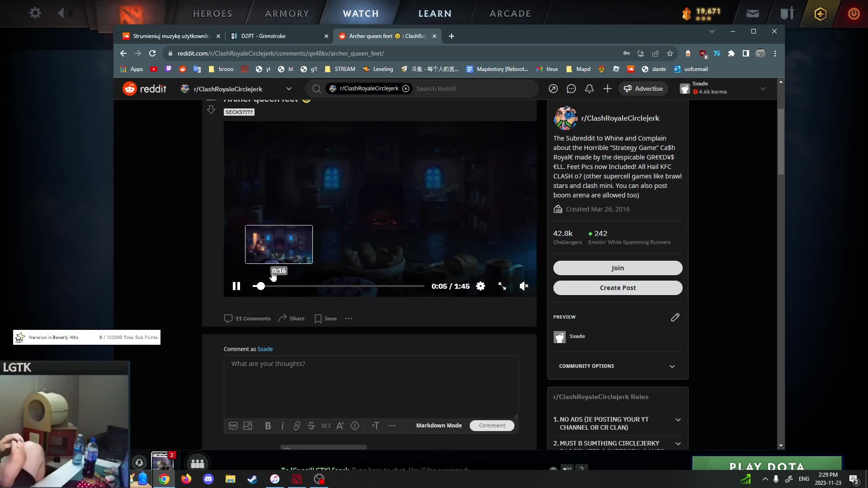Toggle inline code in comment editor
This screenshot has width=868, height=488.
click(x=325, y=426)
